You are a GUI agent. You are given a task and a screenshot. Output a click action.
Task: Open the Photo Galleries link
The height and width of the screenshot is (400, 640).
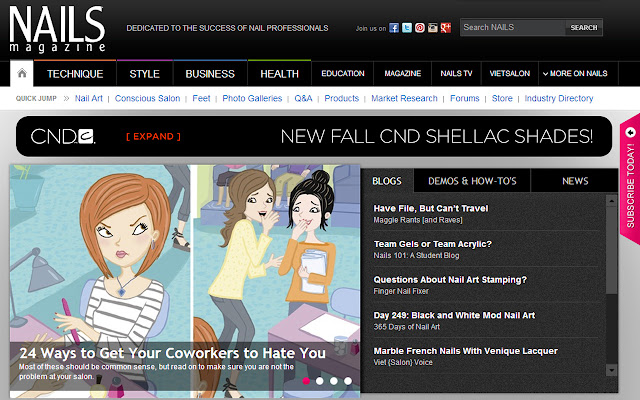(x=252, y=98)
